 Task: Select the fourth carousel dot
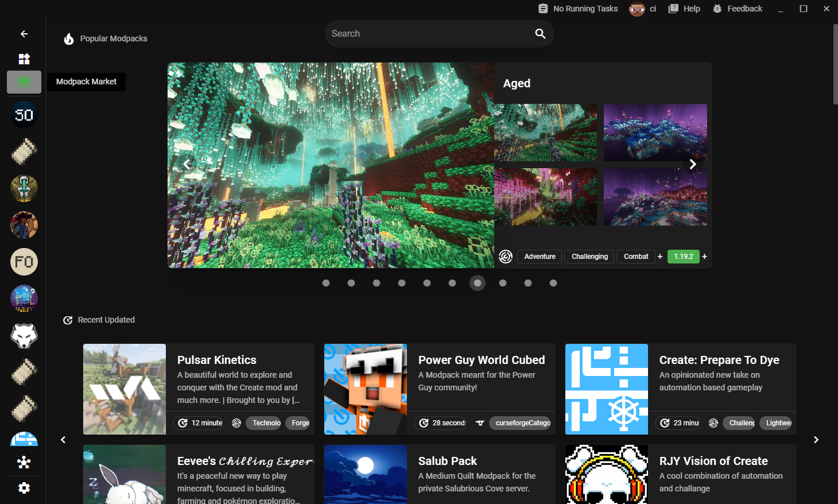click(402, 283)
